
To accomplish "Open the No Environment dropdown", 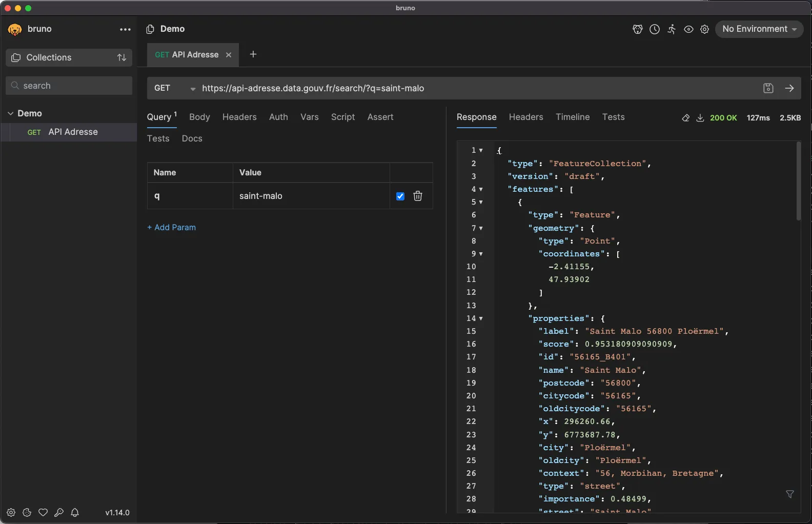I will pos(759,29).
